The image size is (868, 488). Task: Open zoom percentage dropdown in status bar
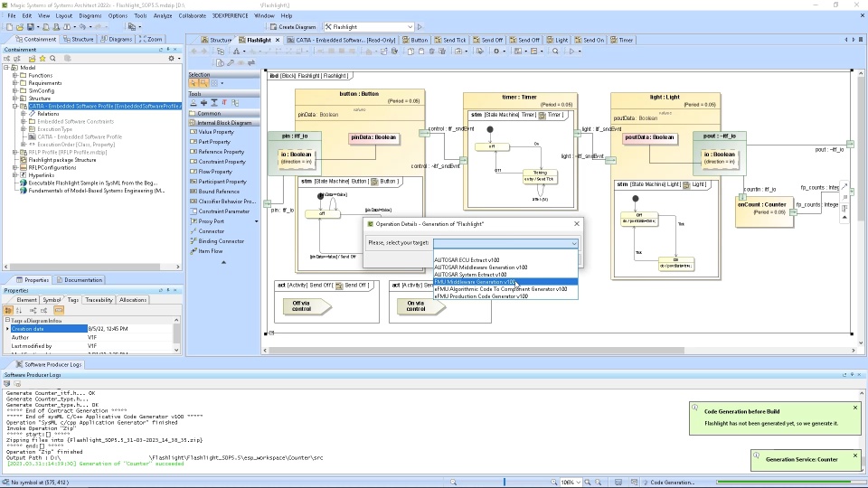point(579,483)
